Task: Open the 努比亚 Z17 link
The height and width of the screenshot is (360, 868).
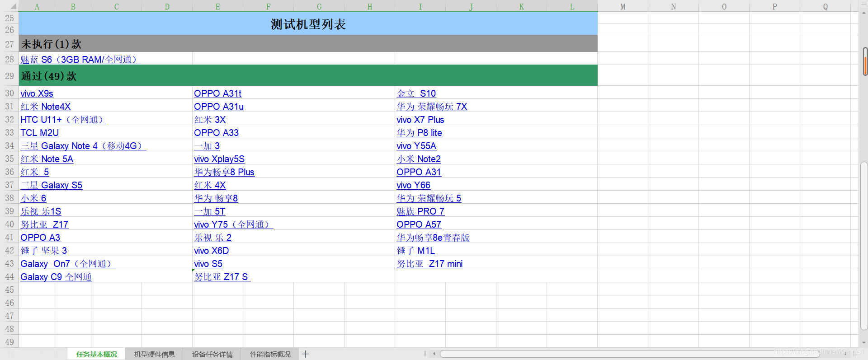Action: [44, 224]
